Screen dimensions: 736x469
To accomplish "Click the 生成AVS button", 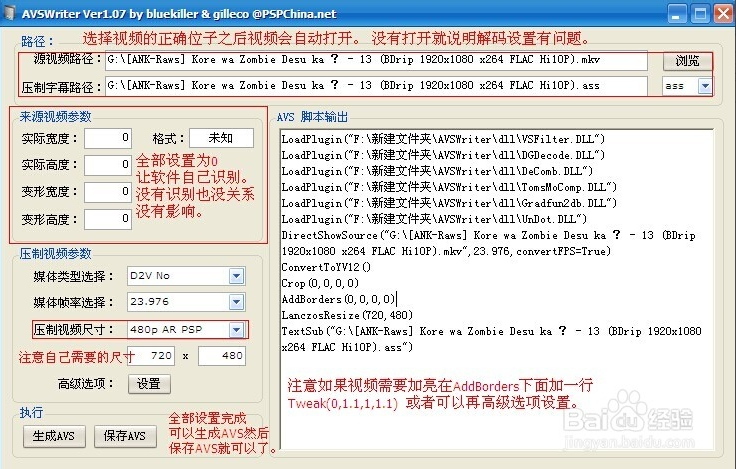I will pos(54,436).
